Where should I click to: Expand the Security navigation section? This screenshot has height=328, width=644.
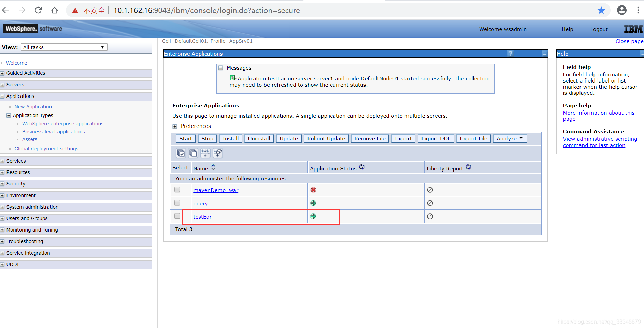[2, 184]
